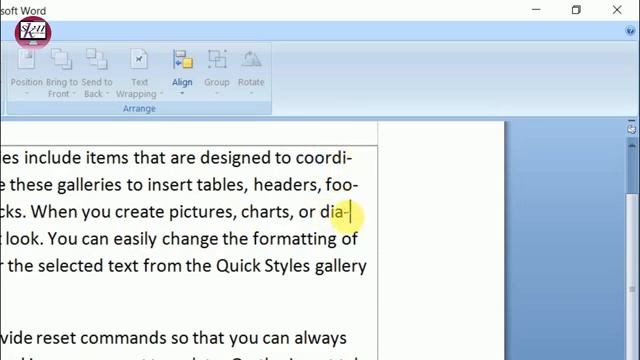
Task: Expand the Send to Back dropdown arrow
Action: [x=107, y=93]
